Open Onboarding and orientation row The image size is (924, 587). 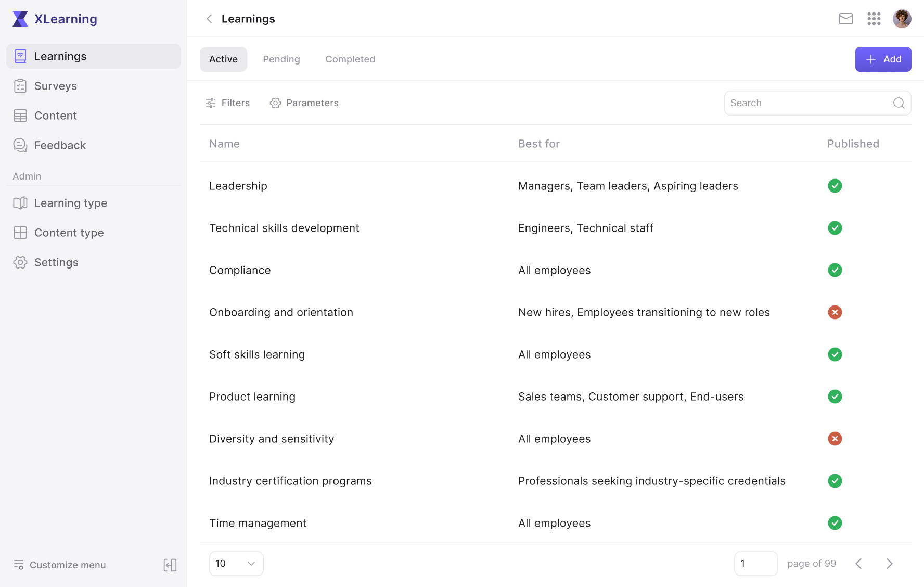[x=556, y=312]
